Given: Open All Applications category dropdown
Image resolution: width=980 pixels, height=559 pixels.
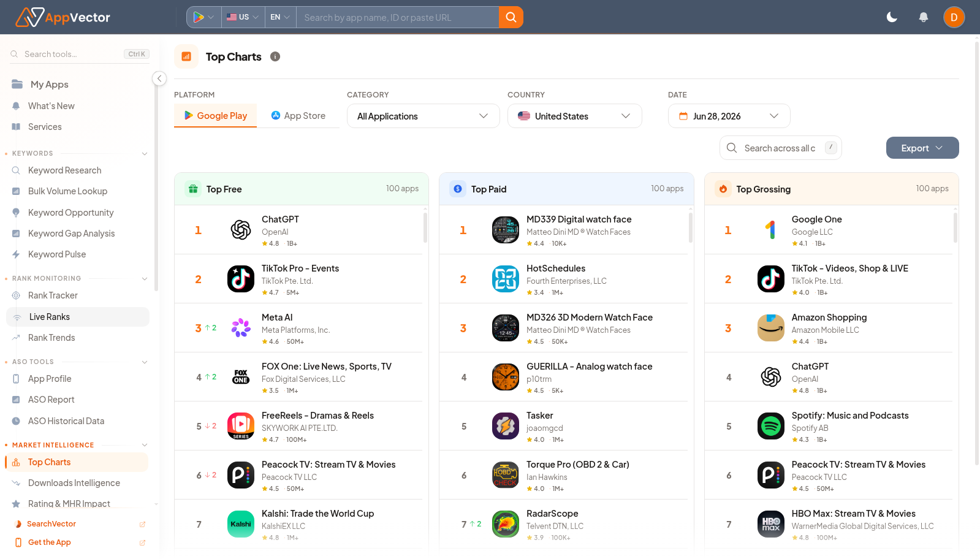Looking at the screenshot, I should click(423, 116).
